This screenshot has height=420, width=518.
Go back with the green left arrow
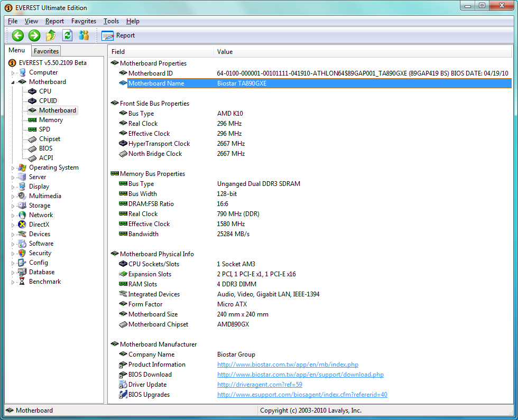18,35
